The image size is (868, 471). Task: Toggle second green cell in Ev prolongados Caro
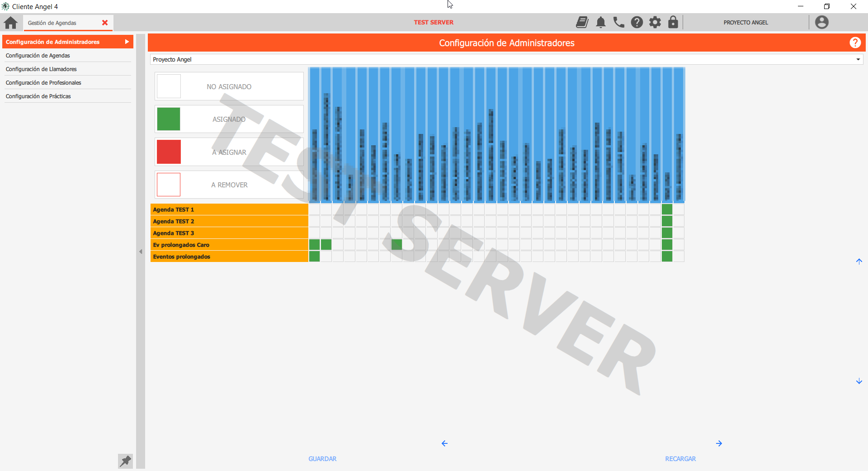coord(326,245)
